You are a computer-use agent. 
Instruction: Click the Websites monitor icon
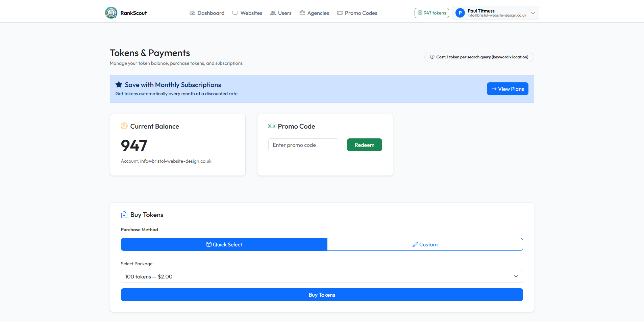tap(235, 13)
